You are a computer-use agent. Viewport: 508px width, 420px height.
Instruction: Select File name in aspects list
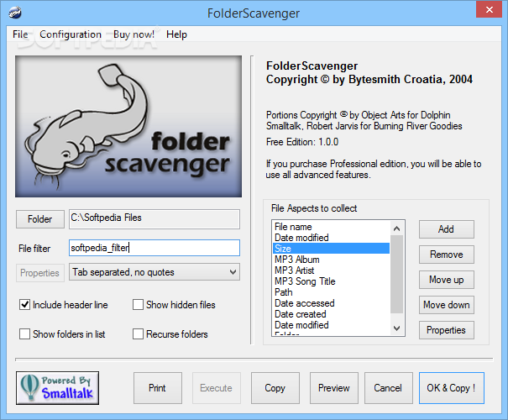coord(331,227)
